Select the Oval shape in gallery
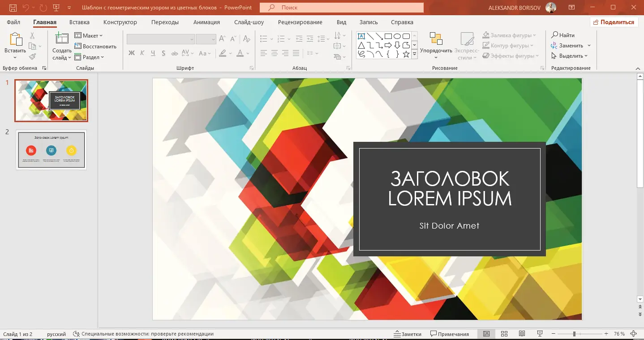Screen dimensions: 644x340 (397, 36)
